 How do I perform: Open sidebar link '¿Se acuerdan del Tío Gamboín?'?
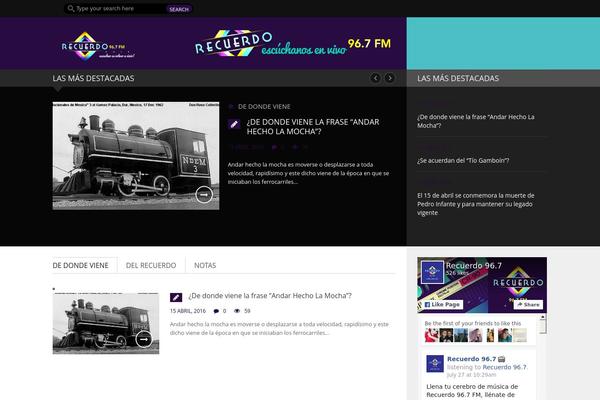coord(463,160)
